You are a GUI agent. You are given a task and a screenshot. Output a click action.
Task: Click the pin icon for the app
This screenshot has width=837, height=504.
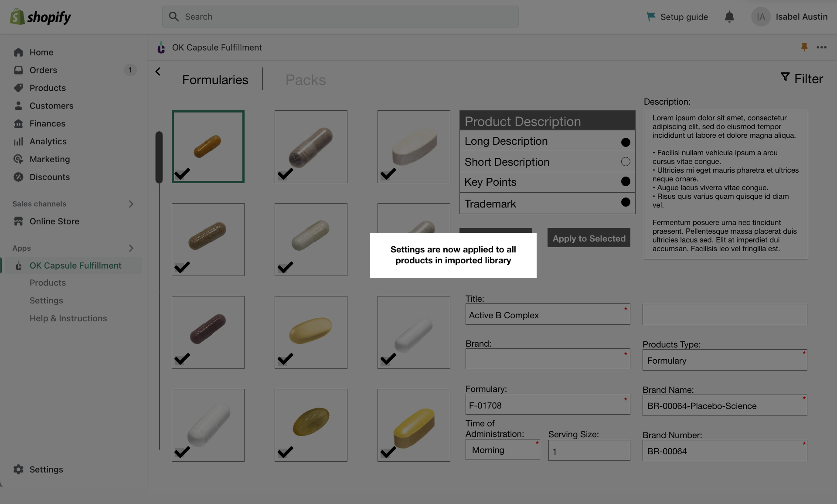804,47
